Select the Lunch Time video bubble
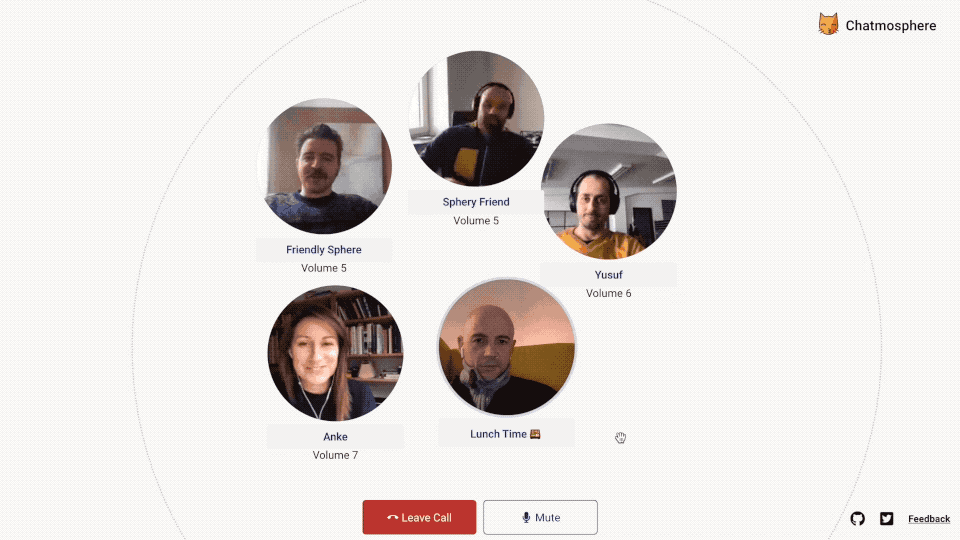 point(506,347)
